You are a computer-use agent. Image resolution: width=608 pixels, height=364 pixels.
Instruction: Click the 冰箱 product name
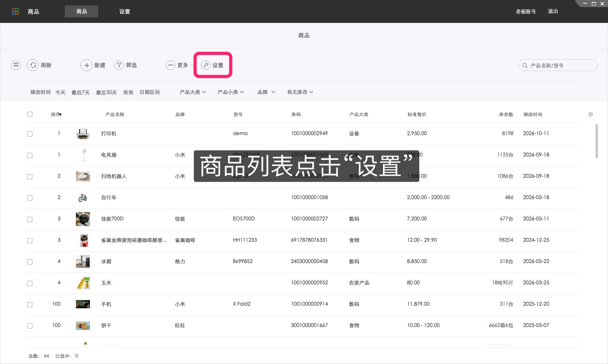coord(106,261)
